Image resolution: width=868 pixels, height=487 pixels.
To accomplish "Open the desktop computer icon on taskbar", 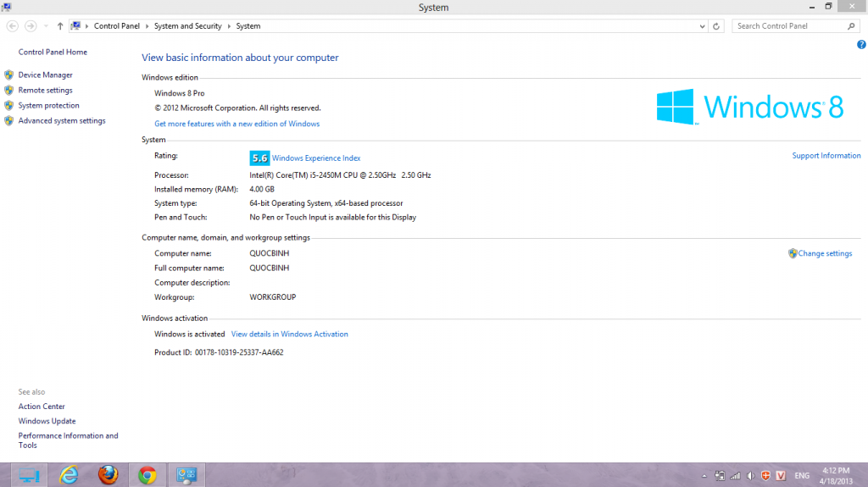I will coord(30,475).
